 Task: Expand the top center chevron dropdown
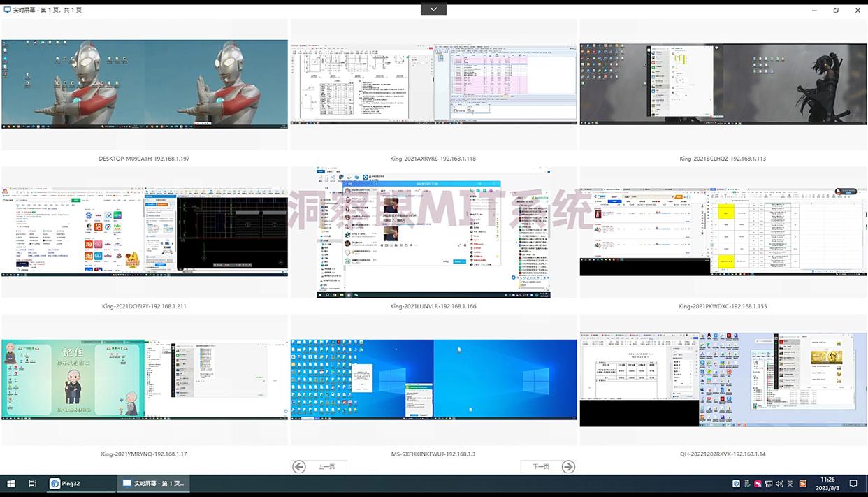click(x=433, y=9)
